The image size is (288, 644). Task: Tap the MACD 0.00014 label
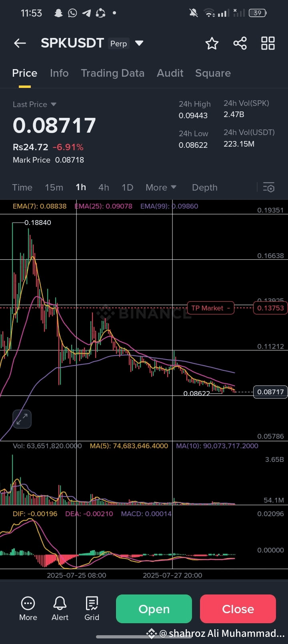pos(146,514)
